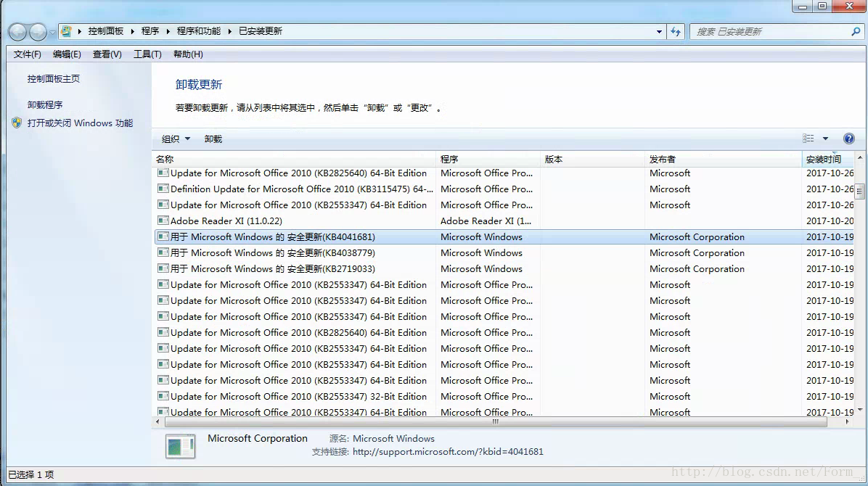Sort the list by the 发布者 column header

tap(724, 159)
